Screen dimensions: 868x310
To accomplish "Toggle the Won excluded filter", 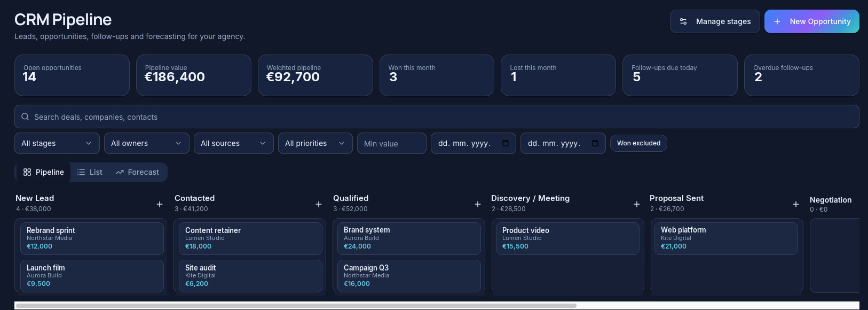I will [638, 143].
